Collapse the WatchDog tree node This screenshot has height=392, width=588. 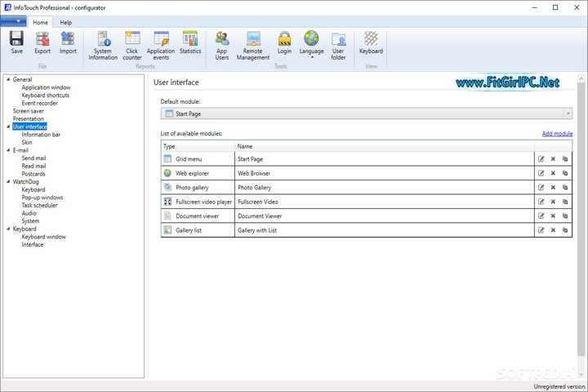click(7, 182)
